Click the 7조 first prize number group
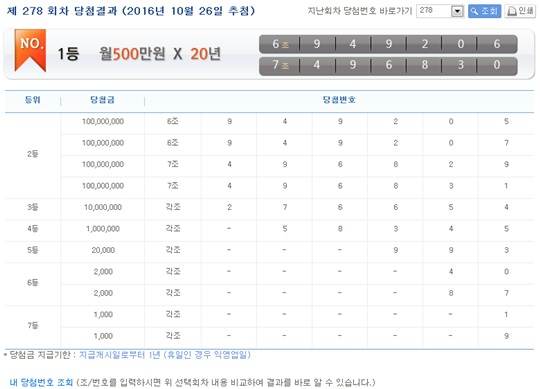This screenshot has height=389, width=540. [x=388, y=65]
